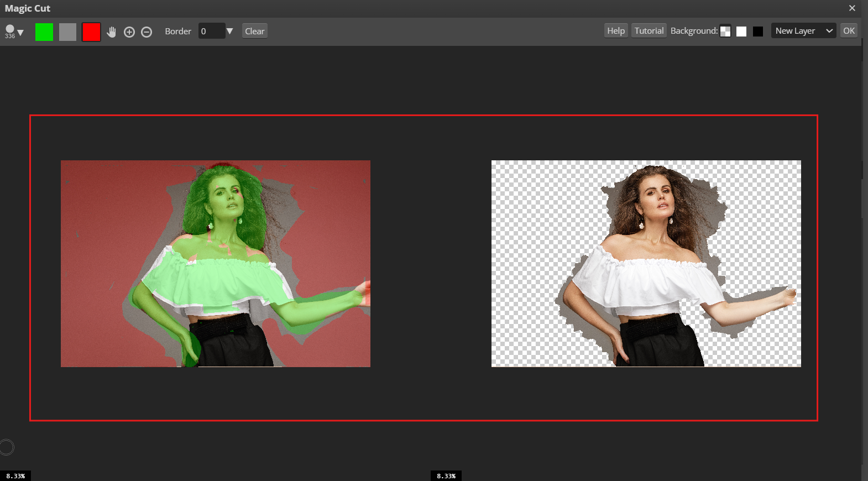Select the red background marker color
868x481 pixels.
pyautogui.click(x=91, y=32)
